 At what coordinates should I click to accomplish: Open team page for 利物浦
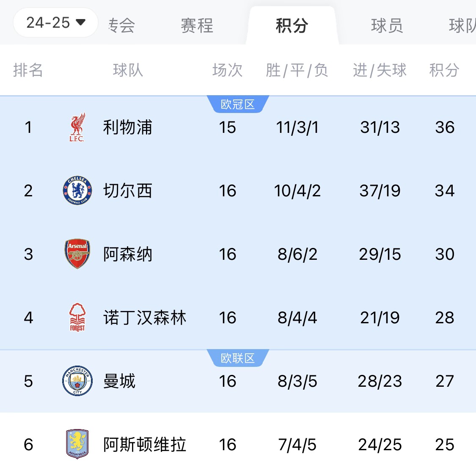coord(127,127)
